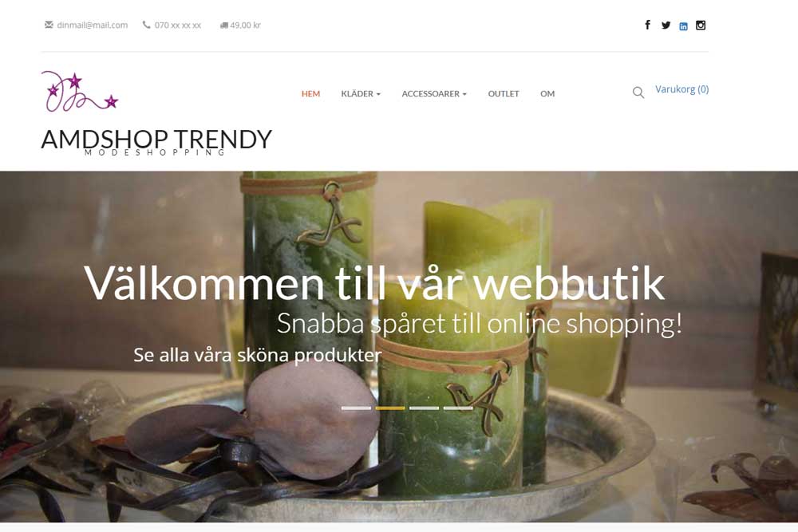Click the envelope email icon
Viewport: 798px width, 532px height.
49,25
